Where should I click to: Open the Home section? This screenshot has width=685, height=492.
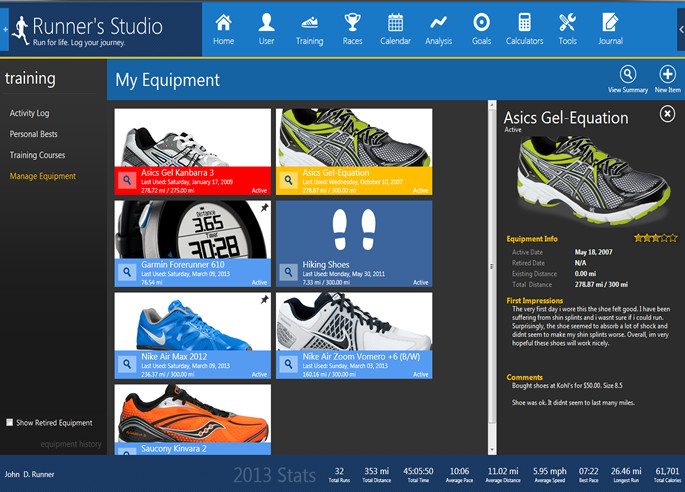click(x=223, y=29)
